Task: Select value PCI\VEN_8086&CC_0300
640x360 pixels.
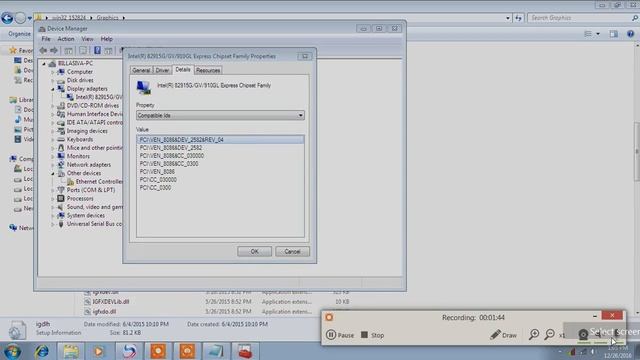Action: click(169, 164)
